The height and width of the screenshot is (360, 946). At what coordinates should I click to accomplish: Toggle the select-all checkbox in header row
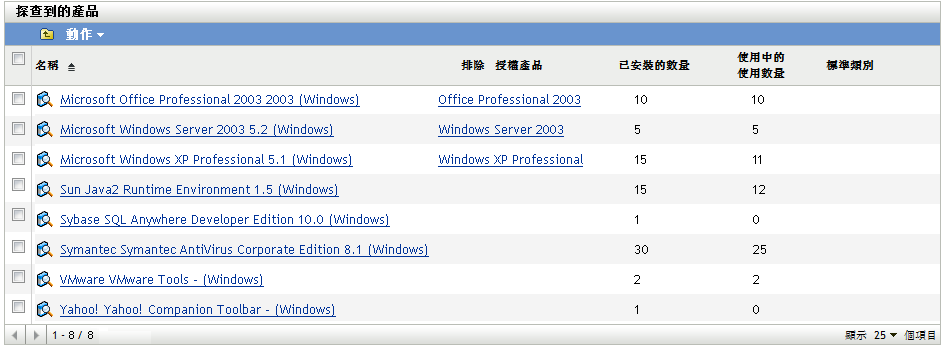[x=19, y=58]
